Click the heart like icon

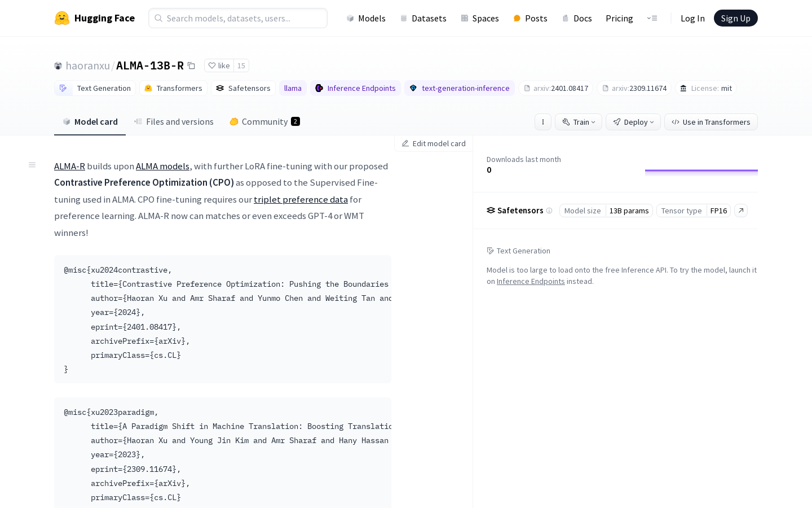pos(212,65)
